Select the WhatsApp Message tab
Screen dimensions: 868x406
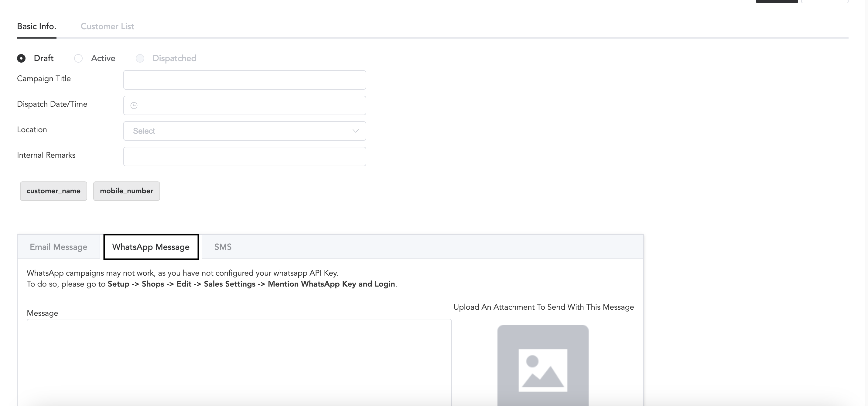[151, 247]
